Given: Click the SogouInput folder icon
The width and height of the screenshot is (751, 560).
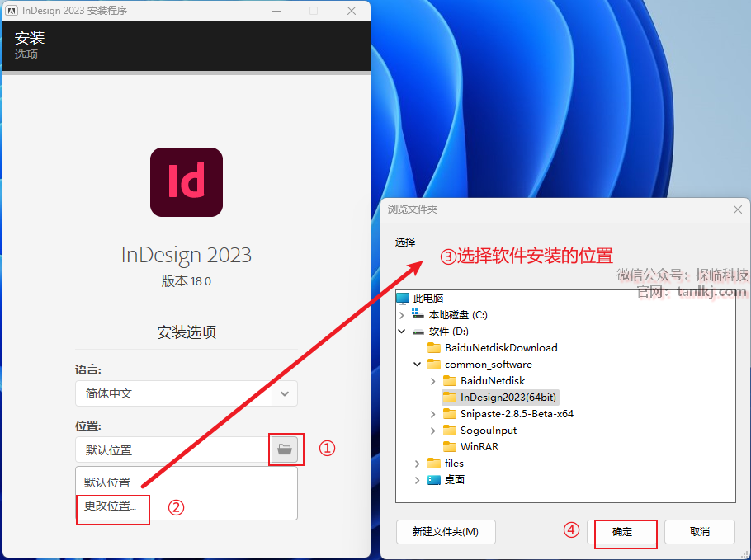Looking at the screenshot, I should [450, 431].
